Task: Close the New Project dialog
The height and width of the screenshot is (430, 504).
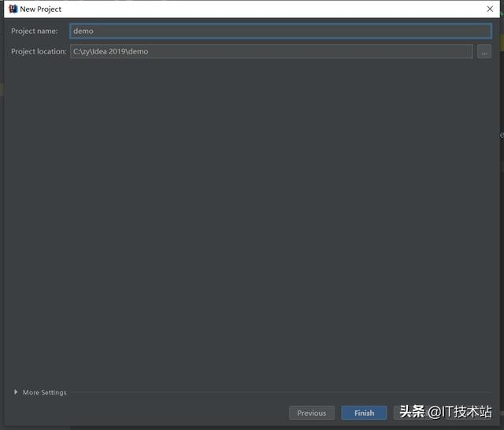Action: point(490,9)
